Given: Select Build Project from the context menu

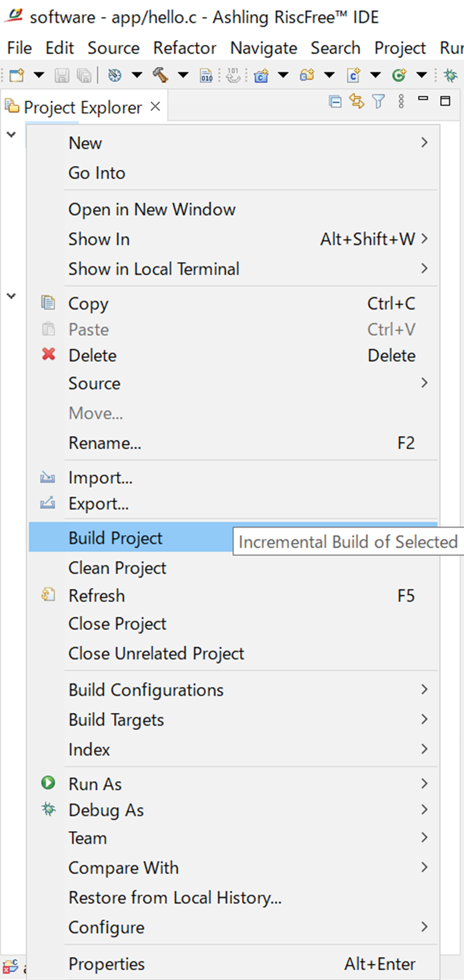Looking at the screenshot, I should coord(114,537).
